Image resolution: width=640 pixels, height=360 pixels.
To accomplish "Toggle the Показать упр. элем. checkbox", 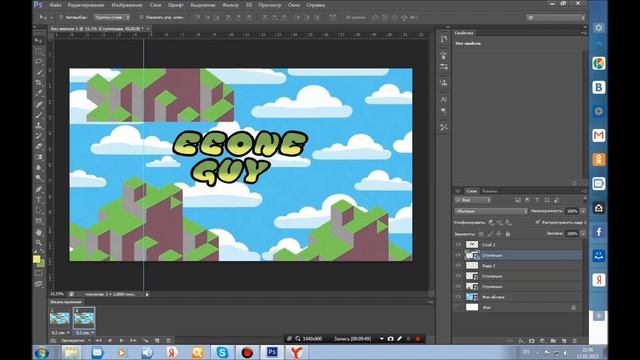I will [141, 18].
